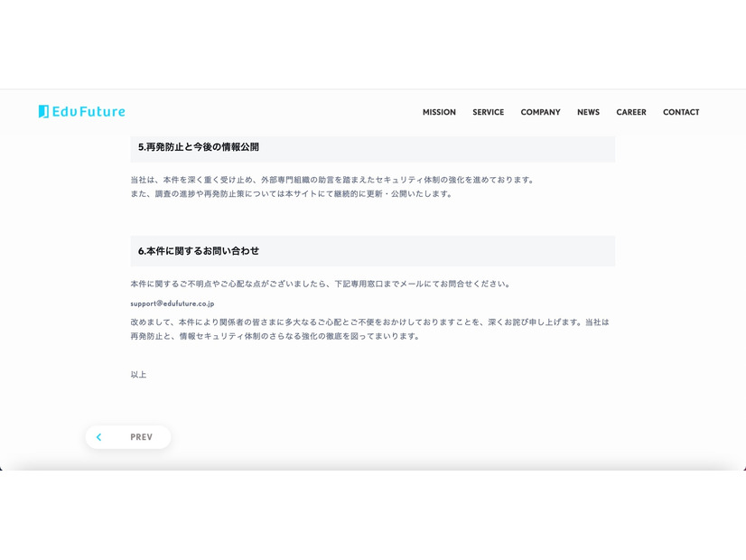Click the rounded white PREV pill button

click(128, 437)
